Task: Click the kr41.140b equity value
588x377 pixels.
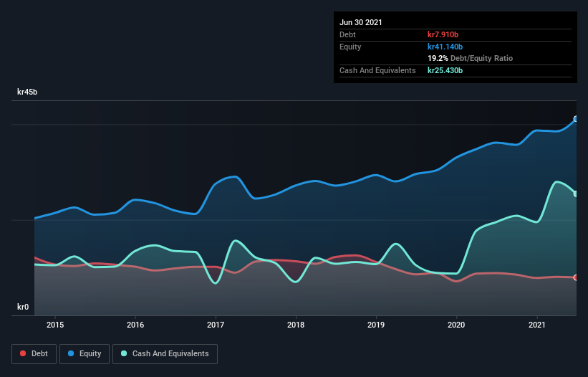Action: point(445,47)
